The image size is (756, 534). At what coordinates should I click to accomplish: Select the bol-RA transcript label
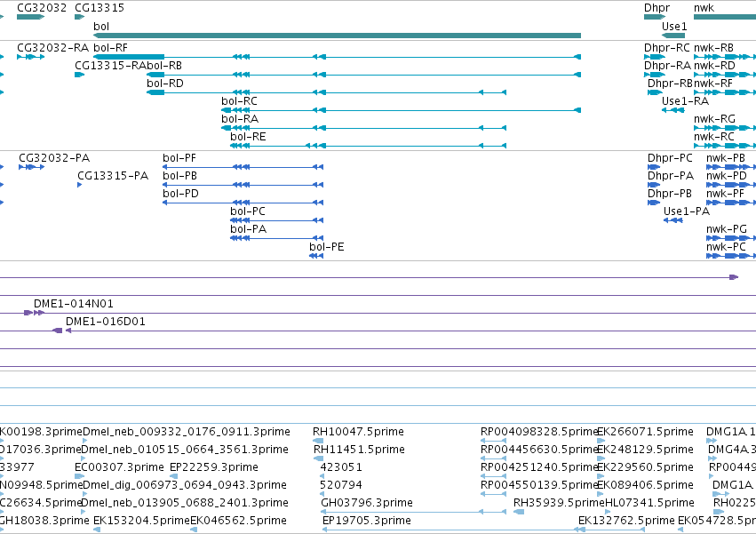240,119
